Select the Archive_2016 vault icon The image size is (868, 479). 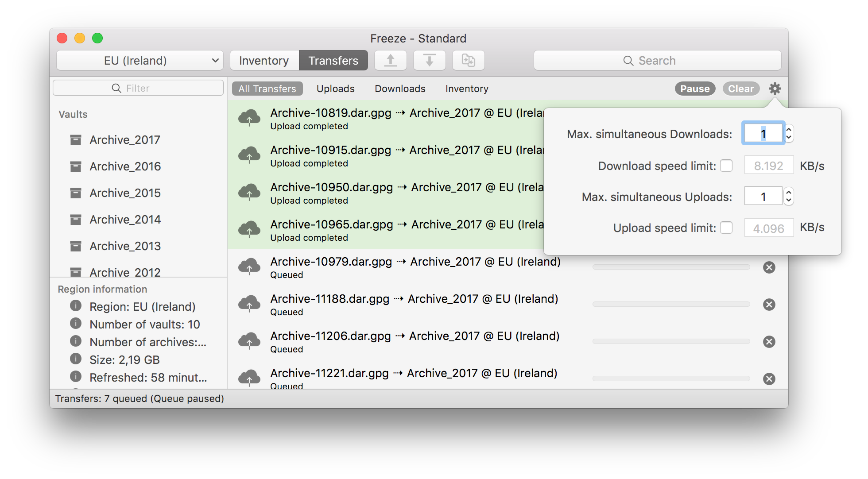click(x=76, y=166)
